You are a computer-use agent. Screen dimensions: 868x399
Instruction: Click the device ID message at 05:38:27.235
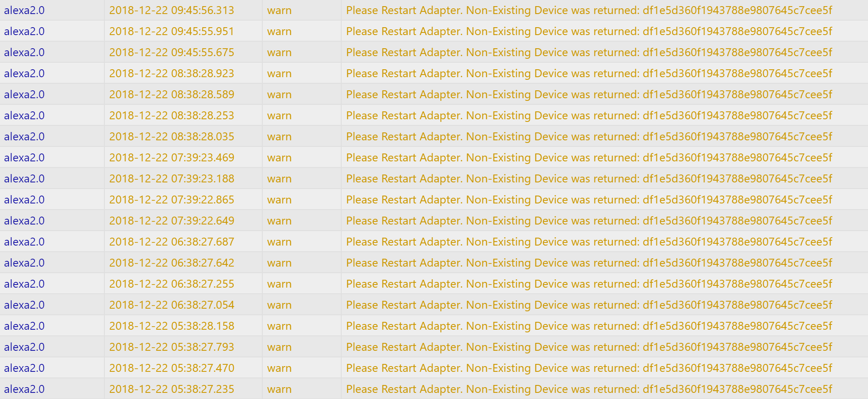pos(589,389)
